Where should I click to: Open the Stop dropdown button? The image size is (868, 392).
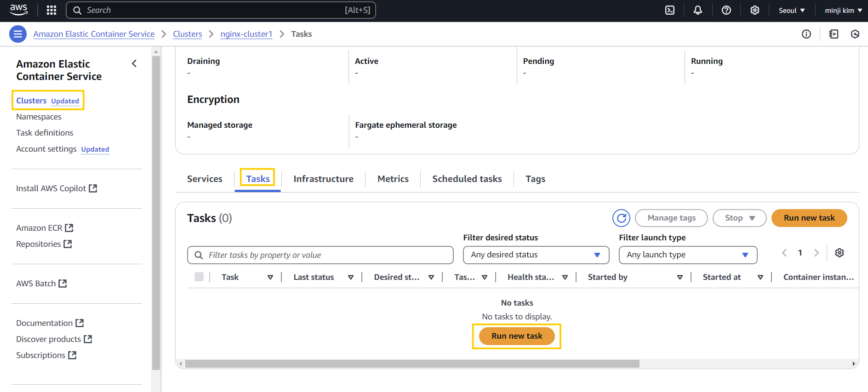739,218
